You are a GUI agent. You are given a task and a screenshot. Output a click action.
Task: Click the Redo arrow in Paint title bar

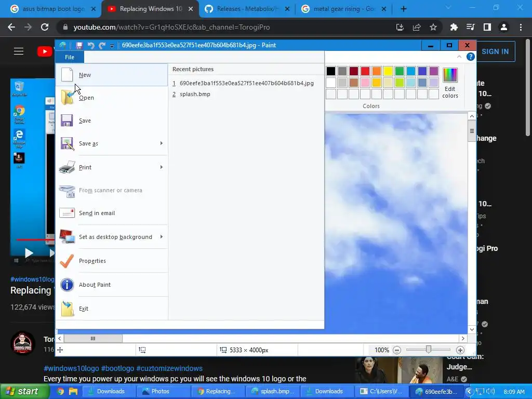click(102, 46)
